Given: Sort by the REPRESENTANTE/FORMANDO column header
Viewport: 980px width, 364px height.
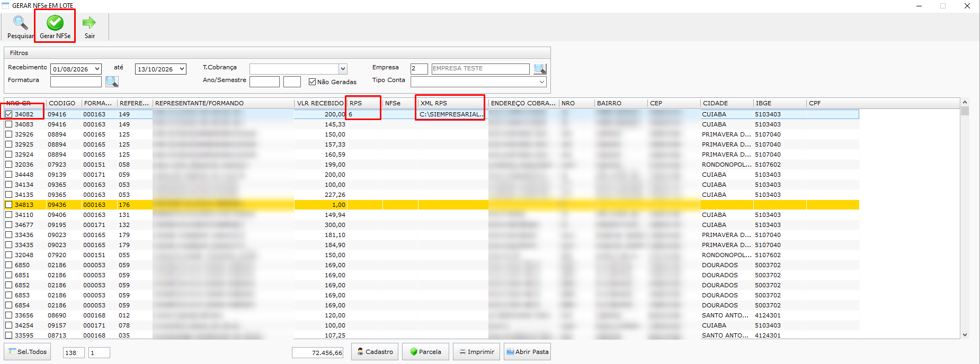Looking at the screenshot, I should pyautogui.click(x=223, y=103).
